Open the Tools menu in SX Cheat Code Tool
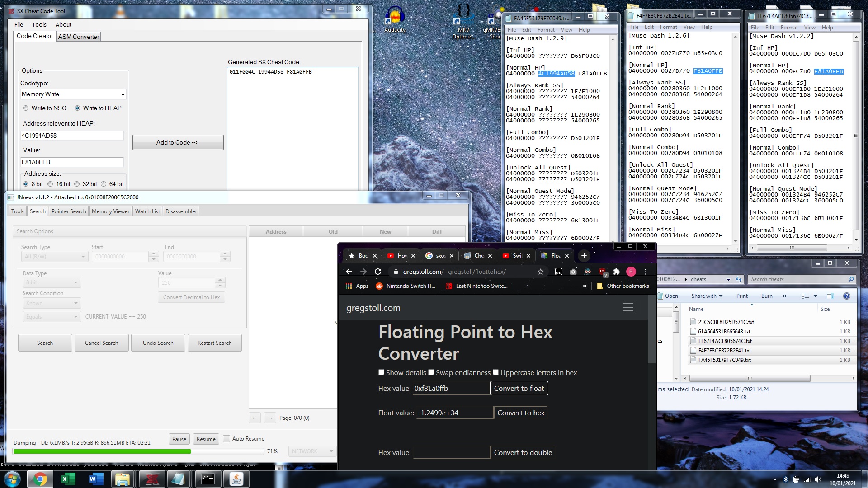Image resolution: width=868 pixels, height=488 pixels. click(x=39, y=24)
